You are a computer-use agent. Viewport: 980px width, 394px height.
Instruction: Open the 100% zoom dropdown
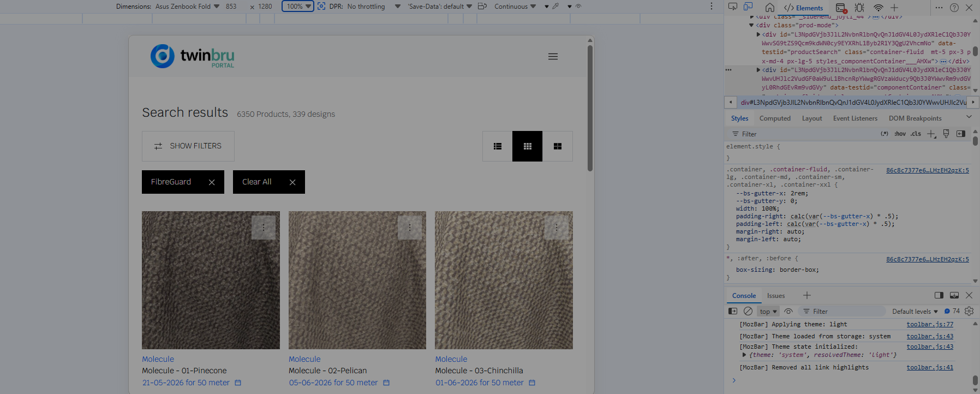(298, 7)
